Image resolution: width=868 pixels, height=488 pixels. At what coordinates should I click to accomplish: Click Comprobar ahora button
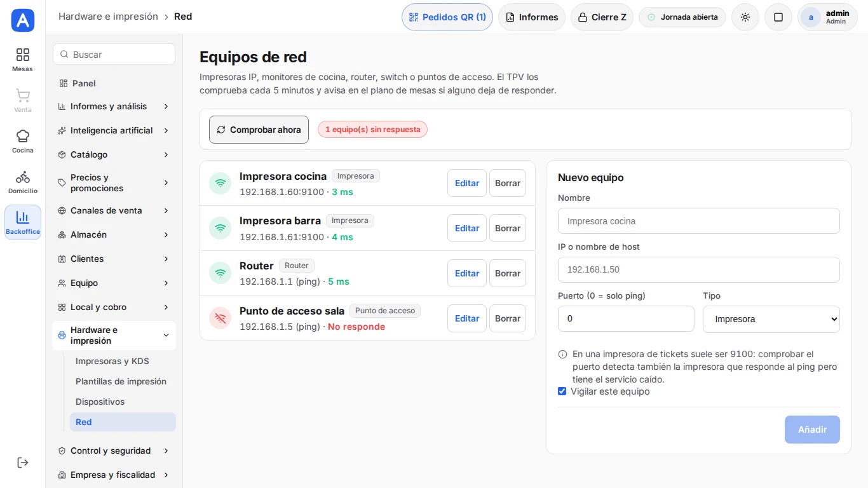(x=259, y=130)
